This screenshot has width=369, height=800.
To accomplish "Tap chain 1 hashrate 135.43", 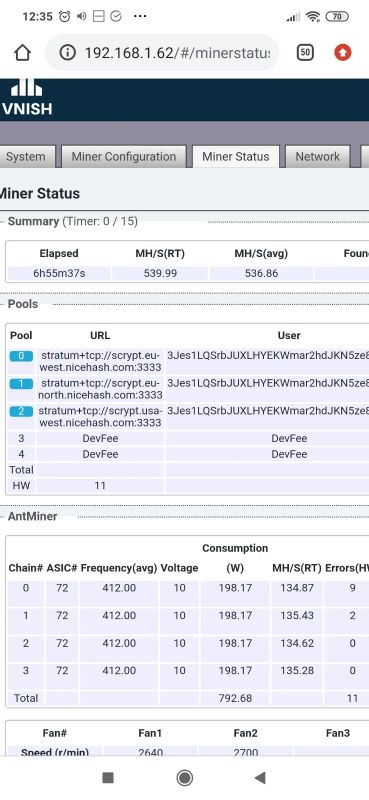I will (x=297, y=615).
